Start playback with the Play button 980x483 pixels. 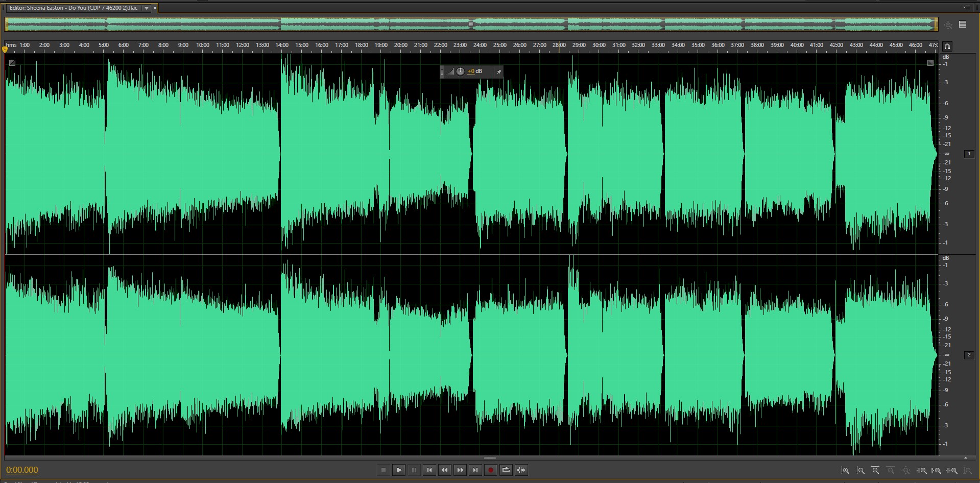point(399,470)
